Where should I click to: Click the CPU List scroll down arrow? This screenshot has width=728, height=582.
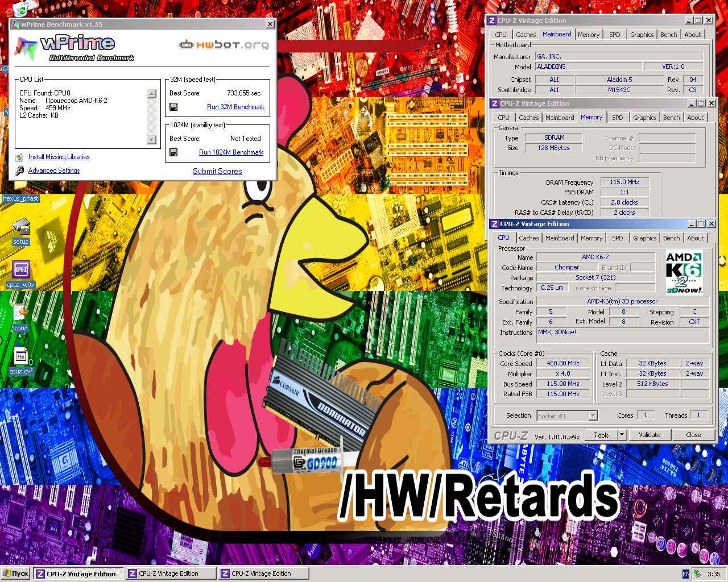152,139
